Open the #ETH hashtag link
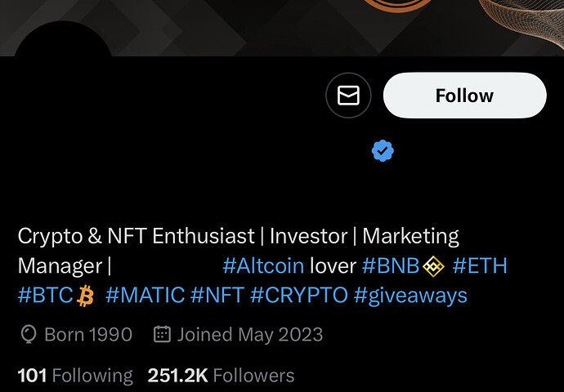Viewport: 564px width, 392px height. pos(480,266)
